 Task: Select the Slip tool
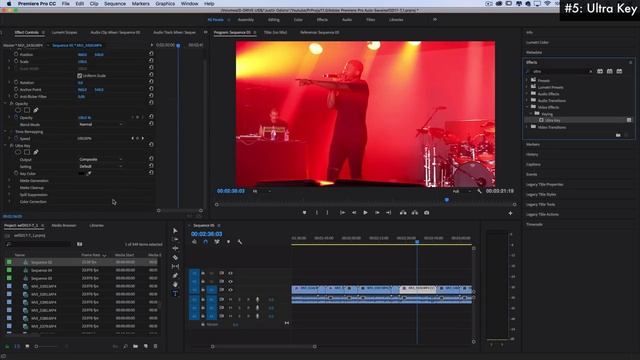[x=175, y=267]
